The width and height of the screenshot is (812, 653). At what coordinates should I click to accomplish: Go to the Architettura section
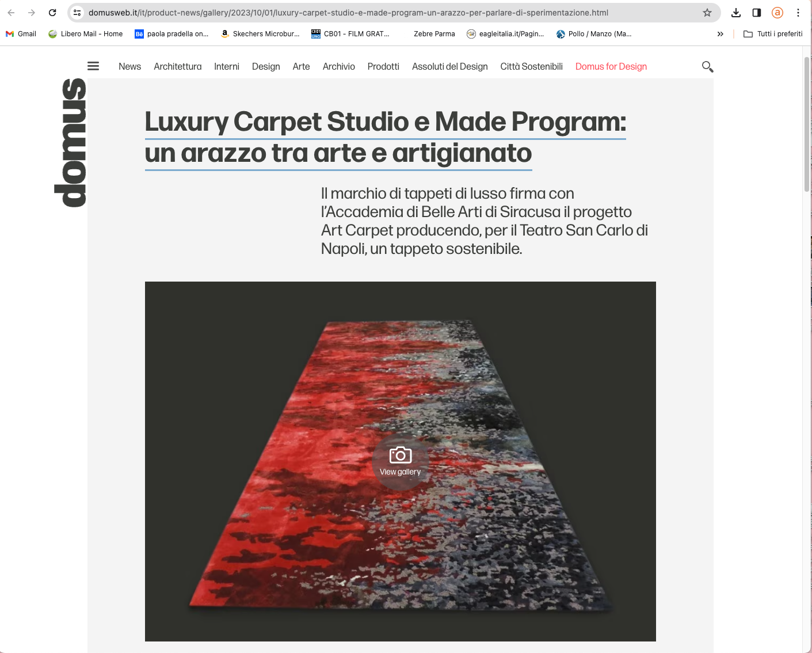pyautogui.click(x=178, y=66)
